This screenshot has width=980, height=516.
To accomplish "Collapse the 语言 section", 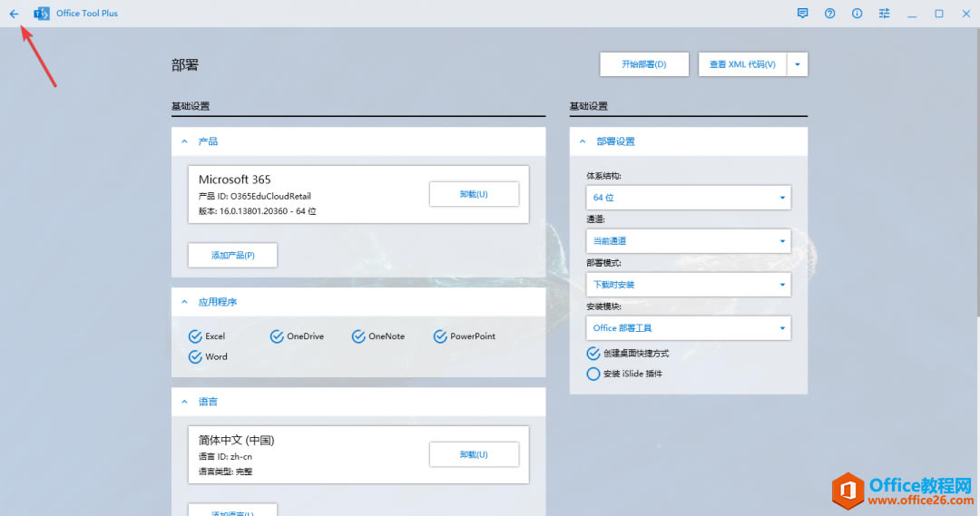I will point(184,402).
